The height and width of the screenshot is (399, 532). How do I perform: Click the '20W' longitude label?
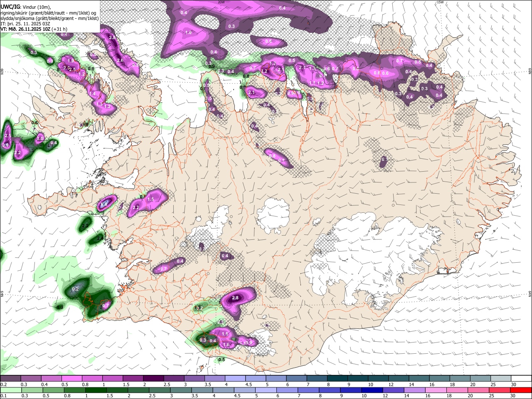click(221, 2)
